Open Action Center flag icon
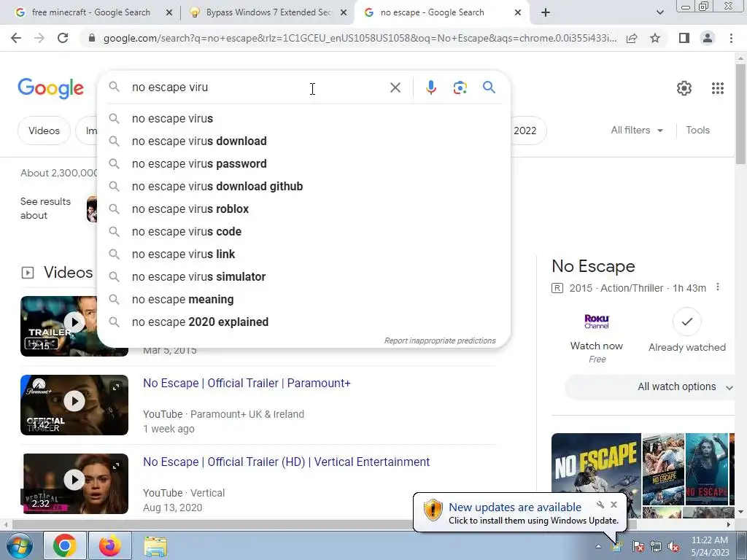Screen dimensions: 747x560 pos(638,546)
